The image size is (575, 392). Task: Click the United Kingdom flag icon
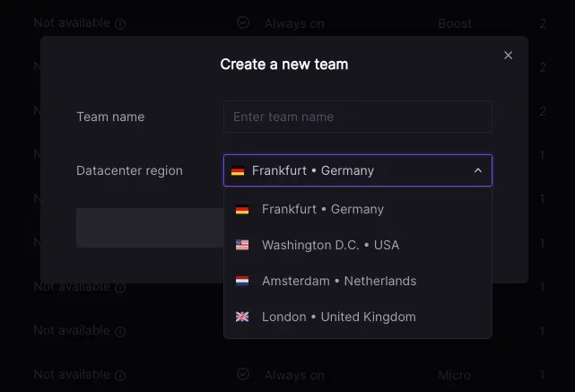point(242,317)
